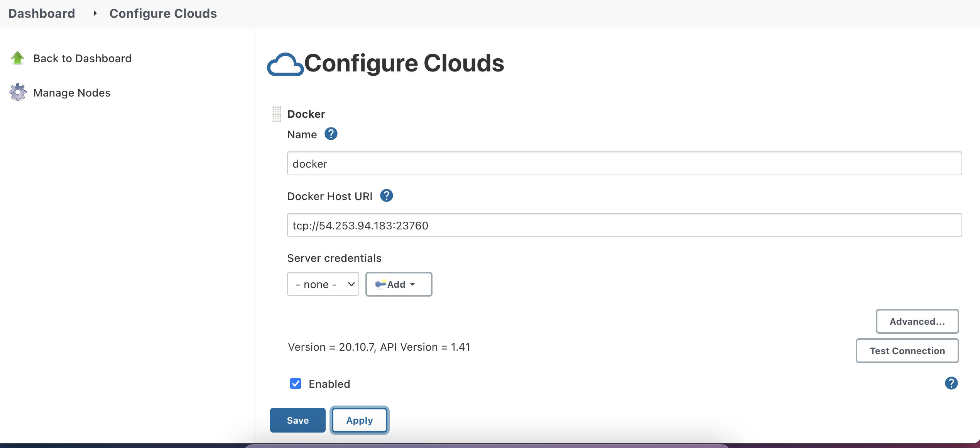Viewport: 980px width, 448px height.
Task: Grab the Docker section drag handle
Action: pyautogui.click(x=276, y=114)
